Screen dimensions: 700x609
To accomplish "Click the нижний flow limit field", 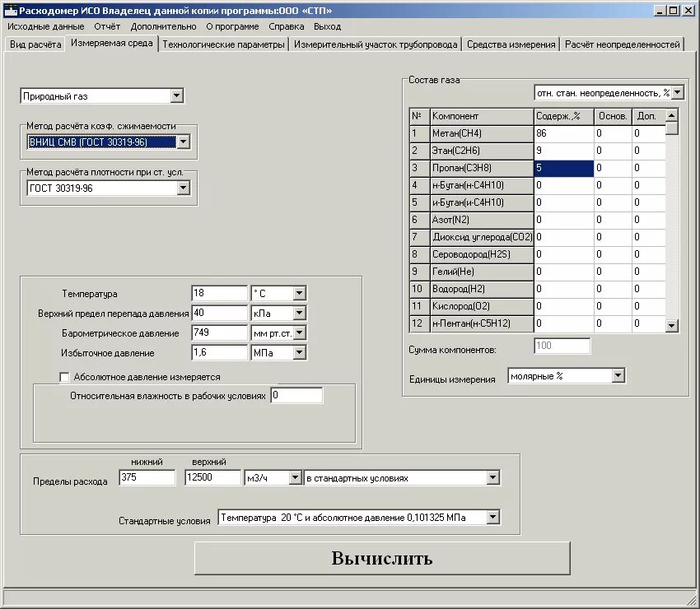I will click(x=147, y=478).
